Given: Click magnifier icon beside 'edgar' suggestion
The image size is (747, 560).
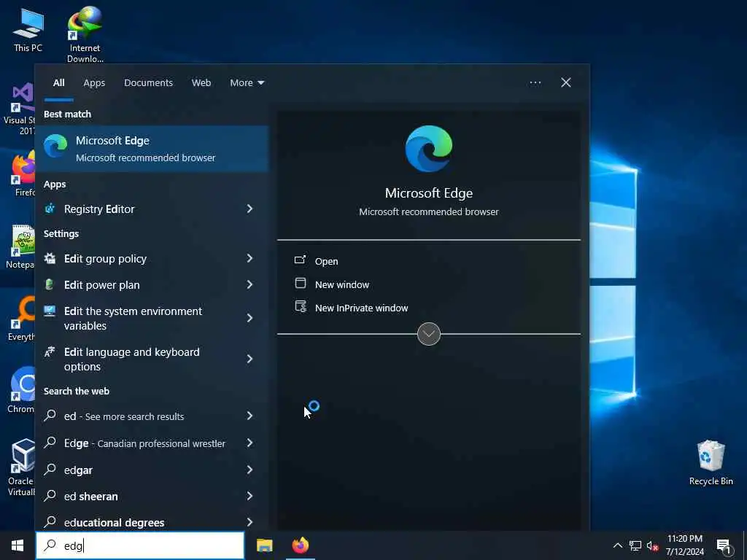Looking at the screenshot, I should click(50, 469).
